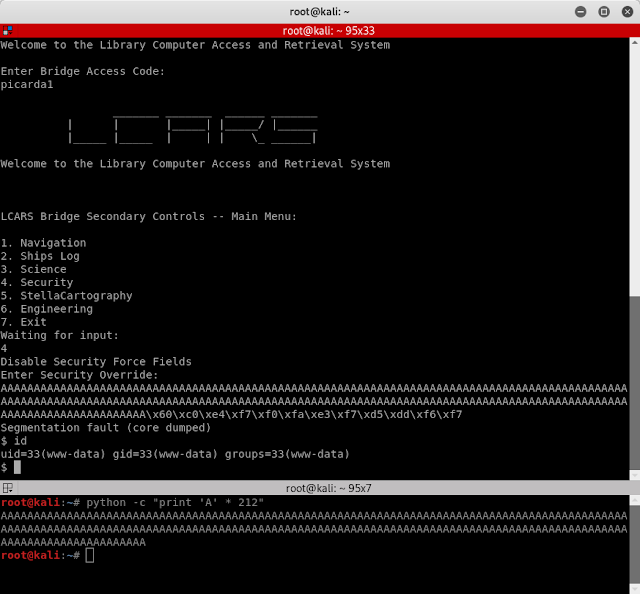Click 'Segmentation fault (core dumped)' line
640x594 pixels.
coord(106,428)
